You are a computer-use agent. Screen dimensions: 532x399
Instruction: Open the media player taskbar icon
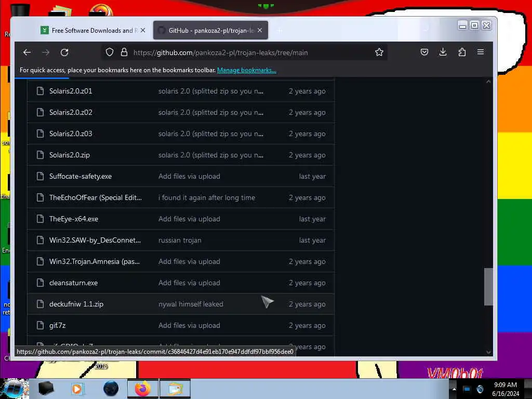coord(77,389)
